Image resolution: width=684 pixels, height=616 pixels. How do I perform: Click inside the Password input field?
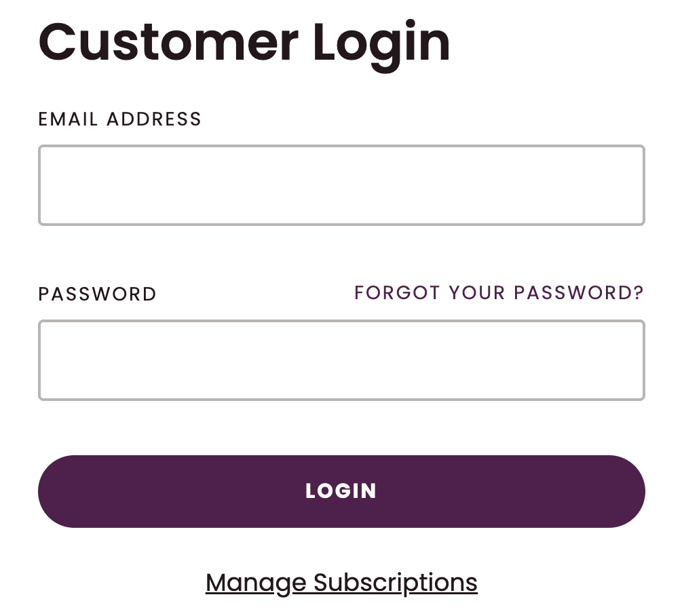[x=341, y=360]
